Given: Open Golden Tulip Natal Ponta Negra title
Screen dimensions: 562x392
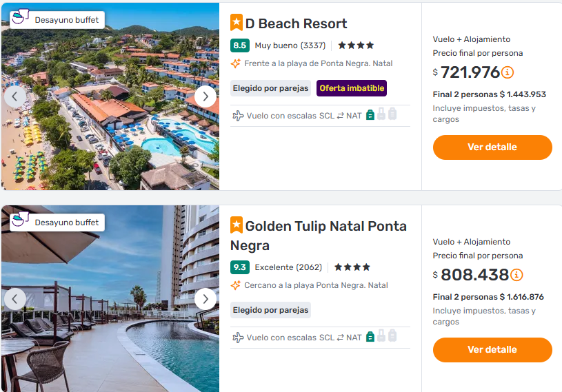Looking at the screenshot, I should click(x=325, y=227).
